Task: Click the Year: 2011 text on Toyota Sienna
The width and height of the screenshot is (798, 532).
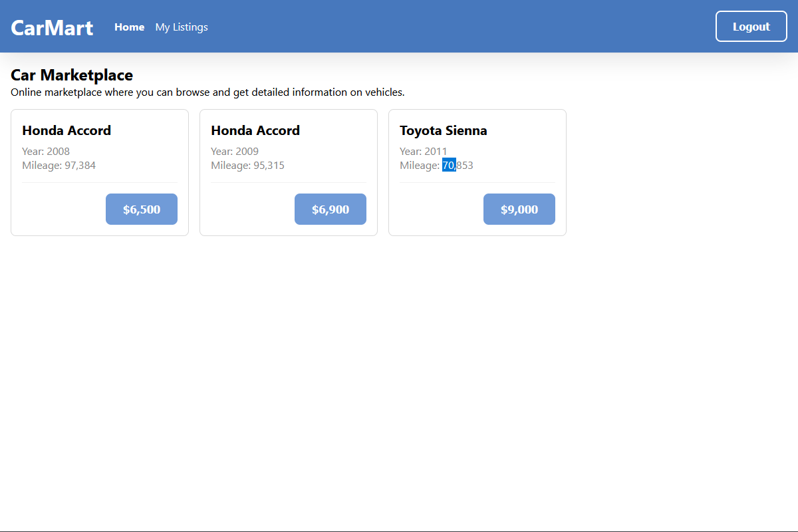Action: (423, 151)
